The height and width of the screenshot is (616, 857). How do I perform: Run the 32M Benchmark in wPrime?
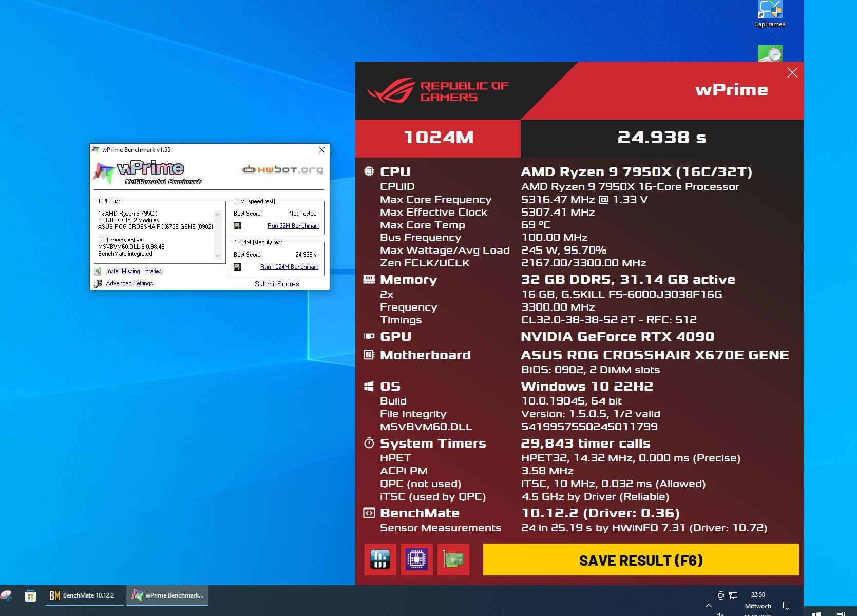coord(293,226)
